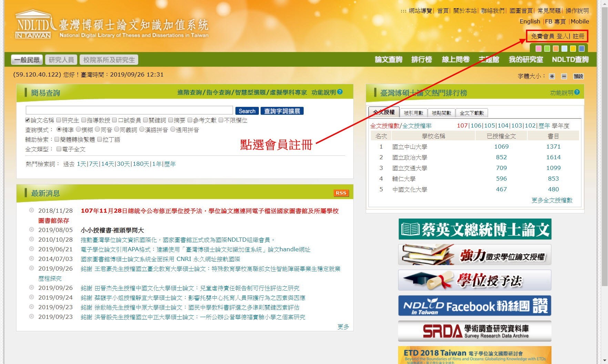Screen dimensions: 608x364
Task: Open the 全文下載數 ranking tab
Action: coord(472,113)
